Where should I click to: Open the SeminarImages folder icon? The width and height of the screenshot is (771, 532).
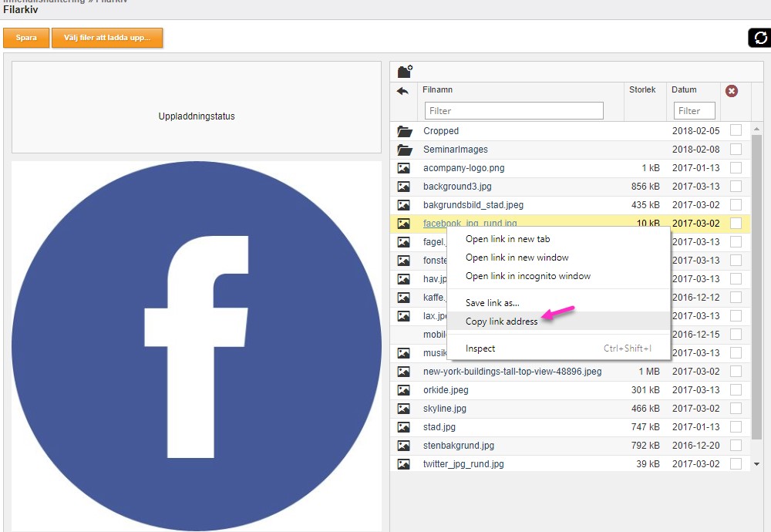tap(405, 150)
